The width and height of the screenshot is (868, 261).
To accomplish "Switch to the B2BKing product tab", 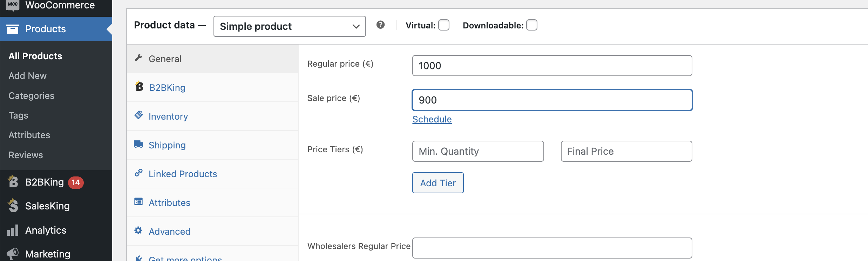I will click(x=212, y=88).
